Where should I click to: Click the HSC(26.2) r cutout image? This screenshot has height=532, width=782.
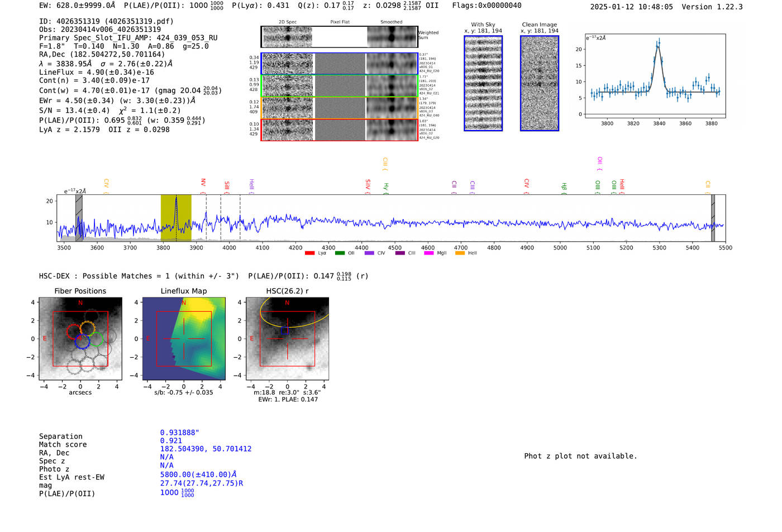(287, 339)
